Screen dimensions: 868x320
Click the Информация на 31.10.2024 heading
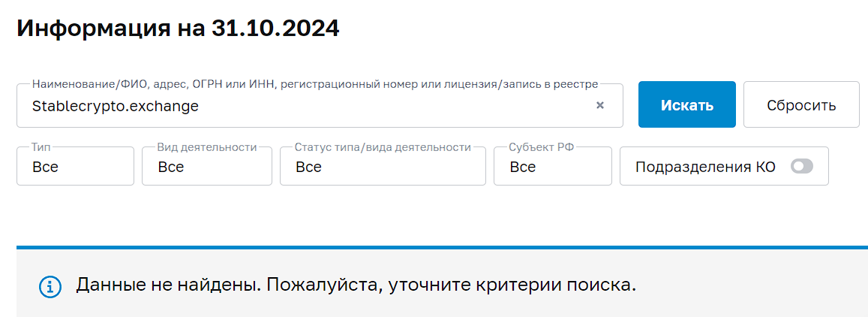(179, 29)
